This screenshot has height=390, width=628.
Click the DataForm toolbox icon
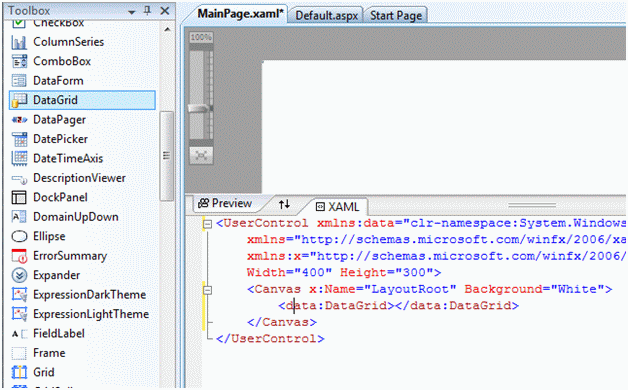pos(19,81)
